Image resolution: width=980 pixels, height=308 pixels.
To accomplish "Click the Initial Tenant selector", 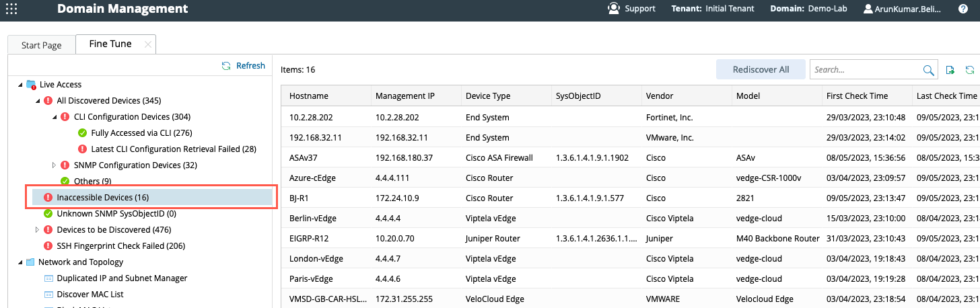I will pos(730,9).
